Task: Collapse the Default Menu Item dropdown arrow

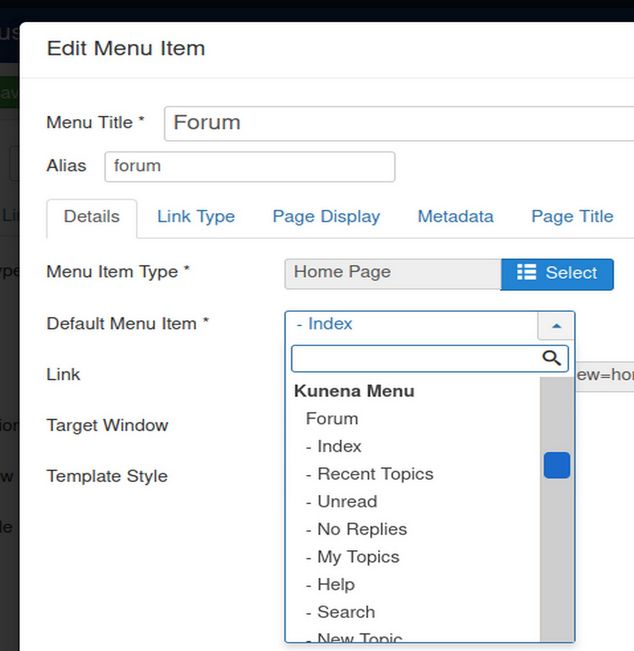Action: [556, 325]
